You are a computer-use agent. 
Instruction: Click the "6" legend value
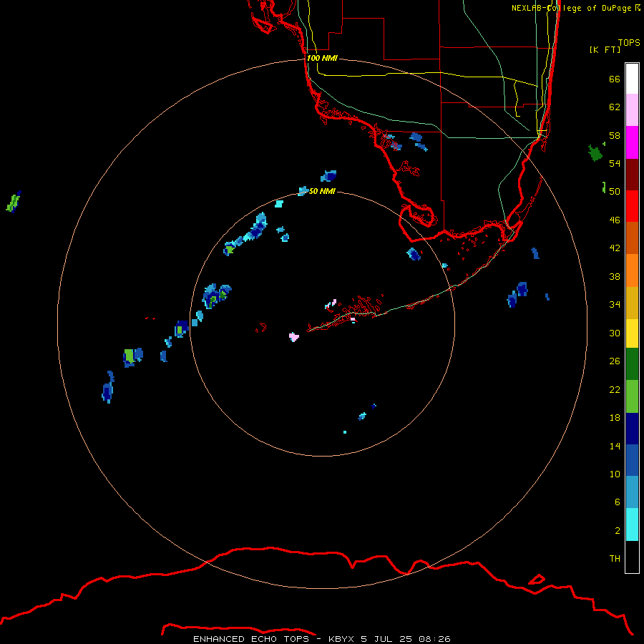(618, 502)
